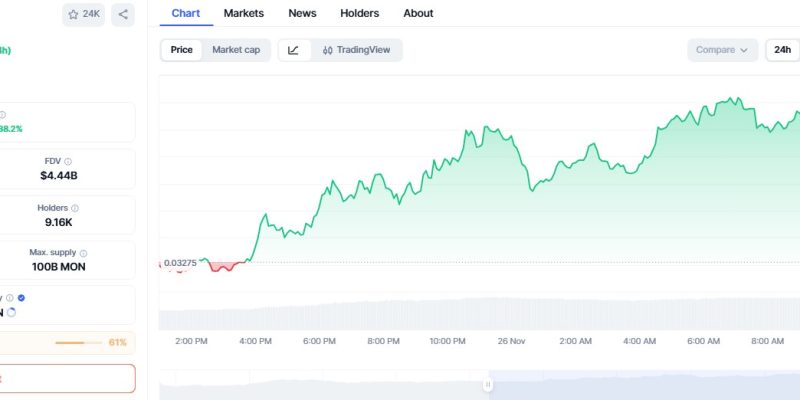The image size is (800, 400).
Task: Click the blue verified badge icon
Action: point(22,298)
